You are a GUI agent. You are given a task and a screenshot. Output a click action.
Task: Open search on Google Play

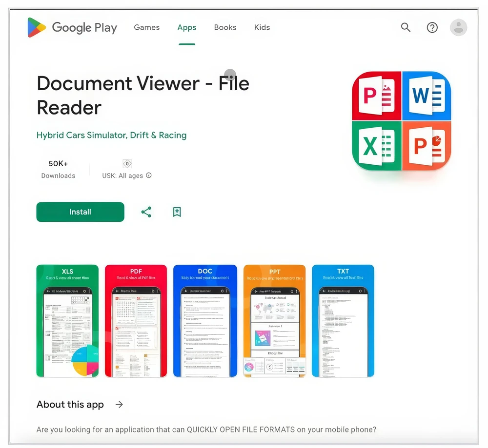pos(406,28)
